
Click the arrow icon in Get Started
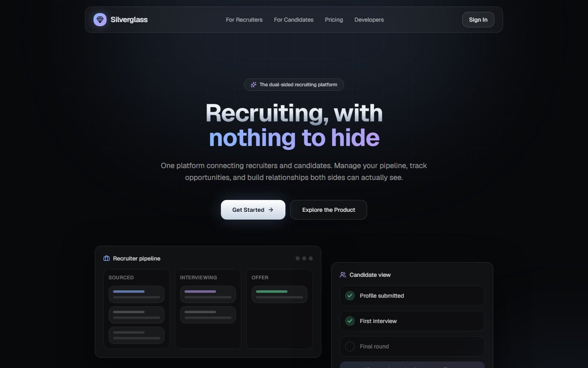point(271,210)
